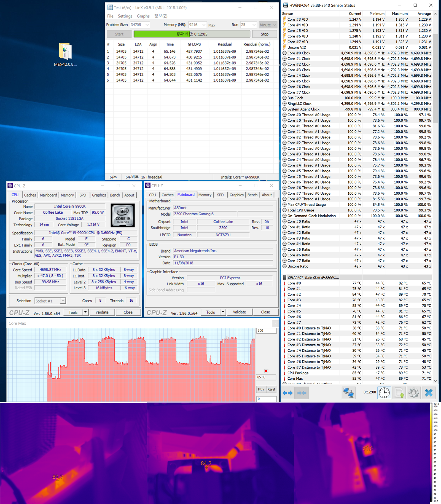Click HWiNFO scrollbar down arrow

click(435, 381)
